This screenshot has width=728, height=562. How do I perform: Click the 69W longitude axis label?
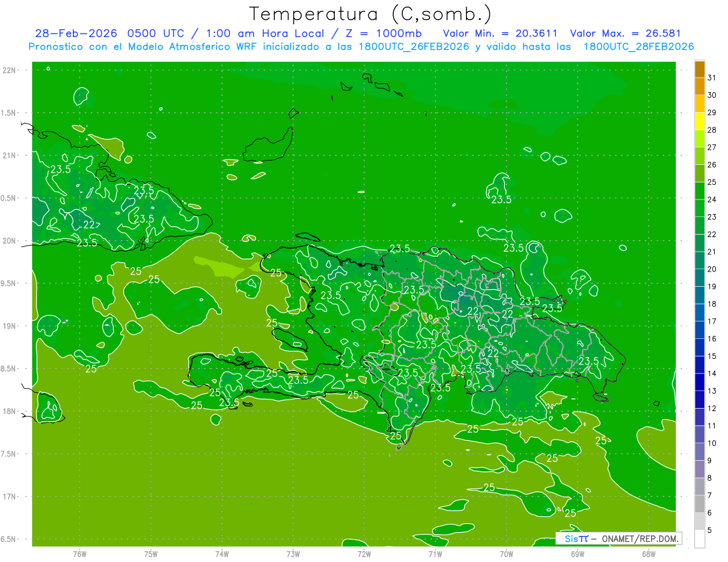pos(578,554)
